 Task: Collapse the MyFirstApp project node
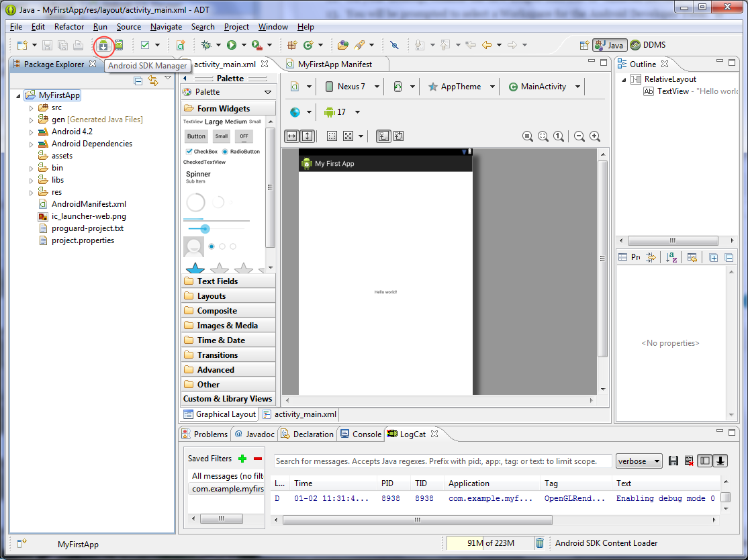(x=18, y=96)
